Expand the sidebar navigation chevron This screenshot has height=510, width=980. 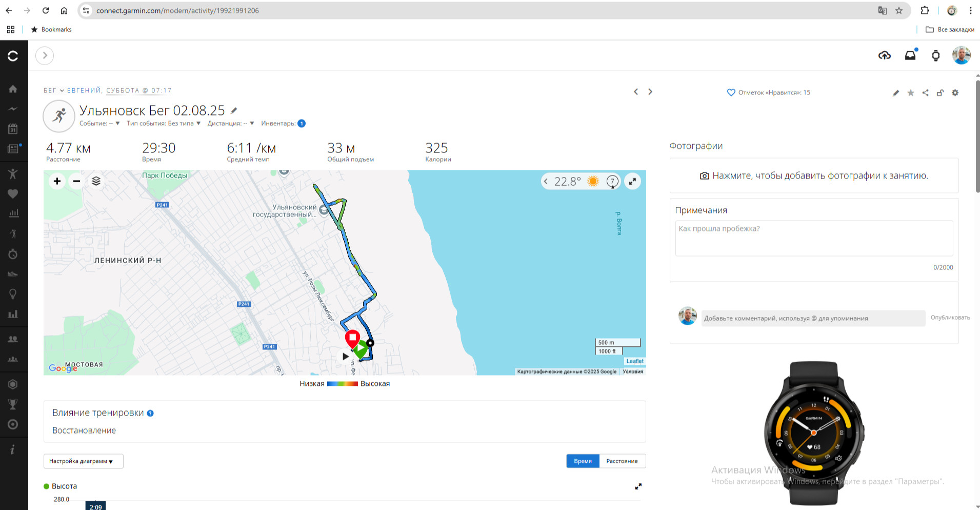45,55
